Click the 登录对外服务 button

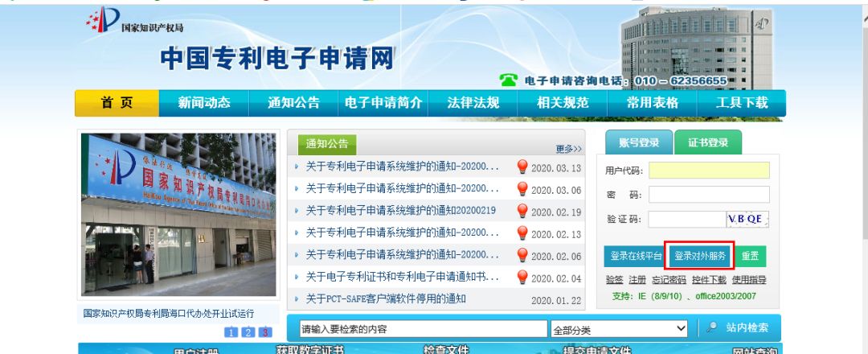pyautogui.click(x=700, y=256)
